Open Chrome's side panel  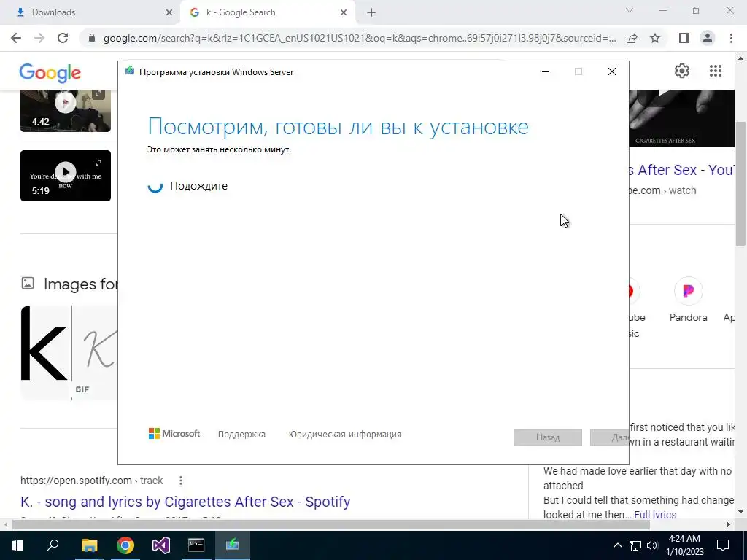click(684, 38)
